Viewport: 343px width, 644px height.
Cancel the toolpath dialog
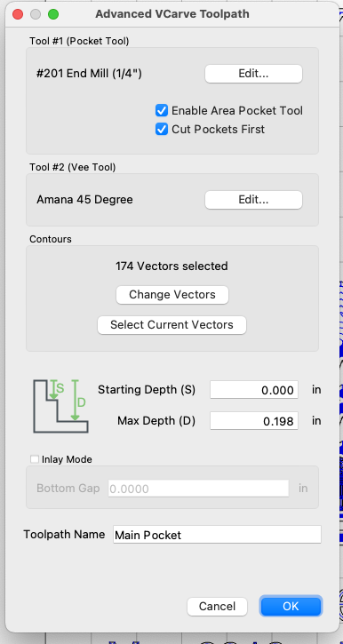[217, 606]
